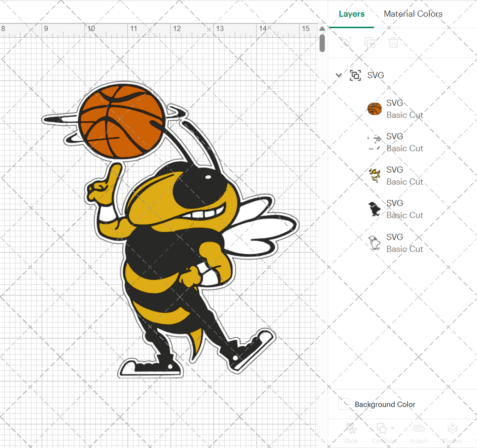The height and width of the screenshot is (448, 477).
Task: Open the Material Colors tab
Action: tap(413, 14)
